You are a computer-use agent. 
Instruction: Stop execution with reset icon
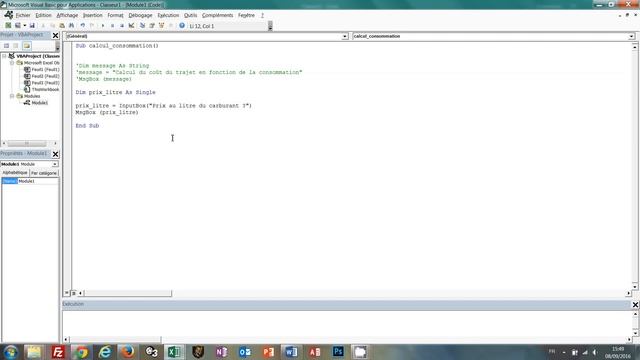point(122,25)
